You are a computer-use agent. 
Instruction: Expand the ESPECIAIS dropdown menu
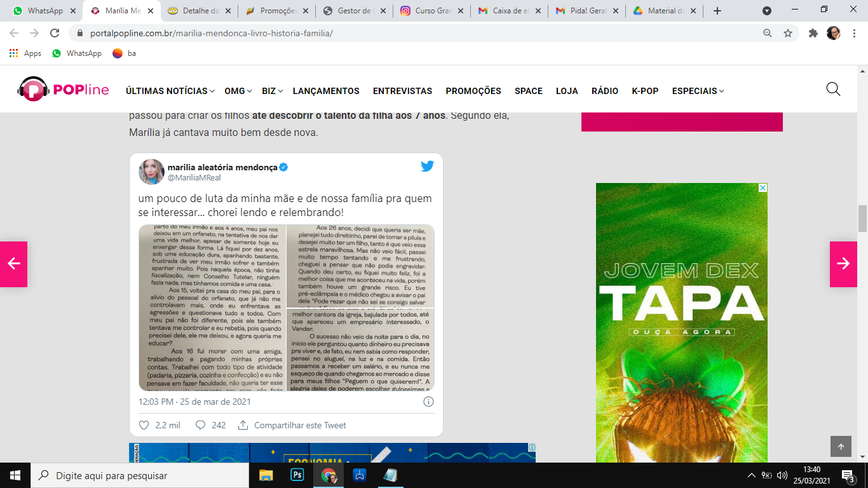pos(698,91)
